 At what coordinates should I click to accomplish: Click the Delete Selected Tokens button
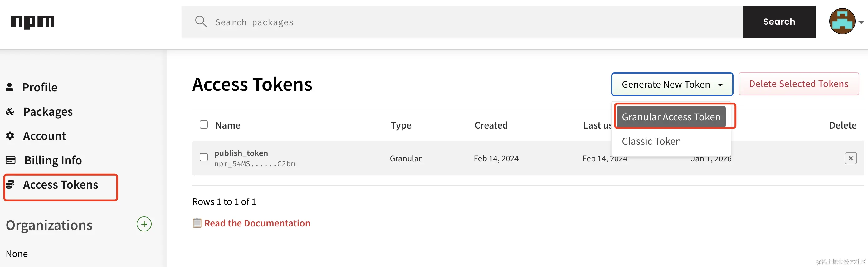pos(798,84)
